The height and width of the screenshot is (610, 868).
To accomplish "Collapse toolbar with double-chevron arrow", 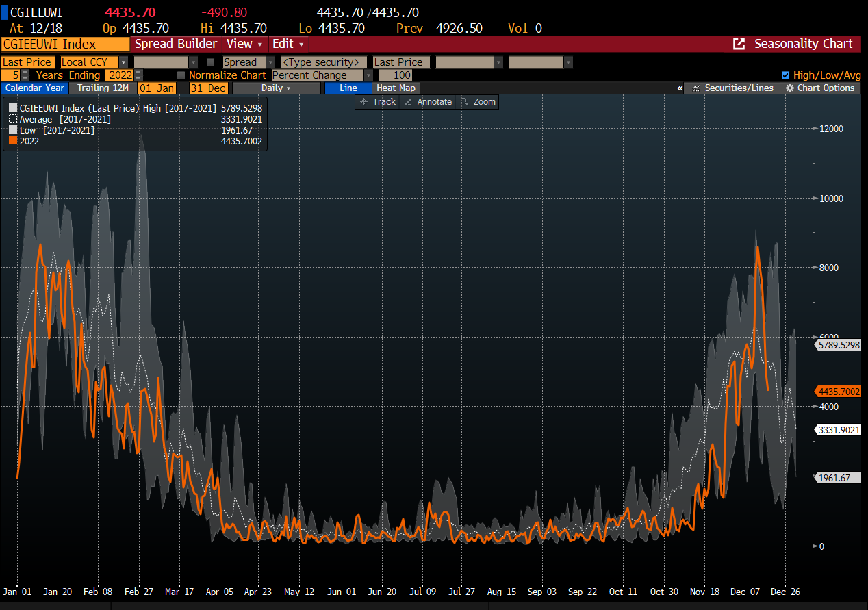I will (x=680, y=88).
